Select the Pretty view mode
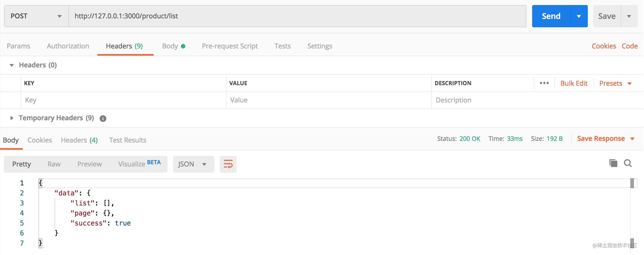The width and height of the screenshot is (644, 255). [21, 164]
